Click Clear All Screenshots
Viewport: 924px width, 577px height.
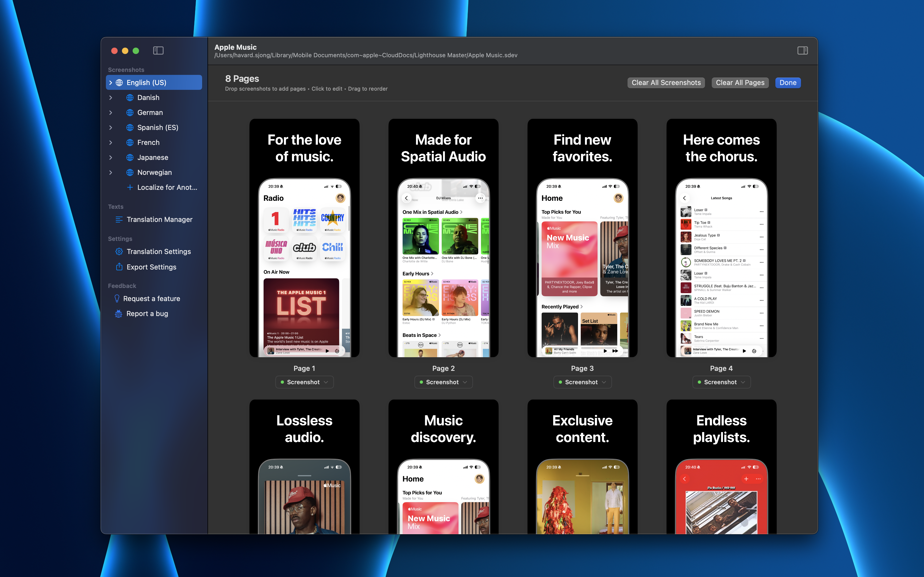[x=666, y=82]
